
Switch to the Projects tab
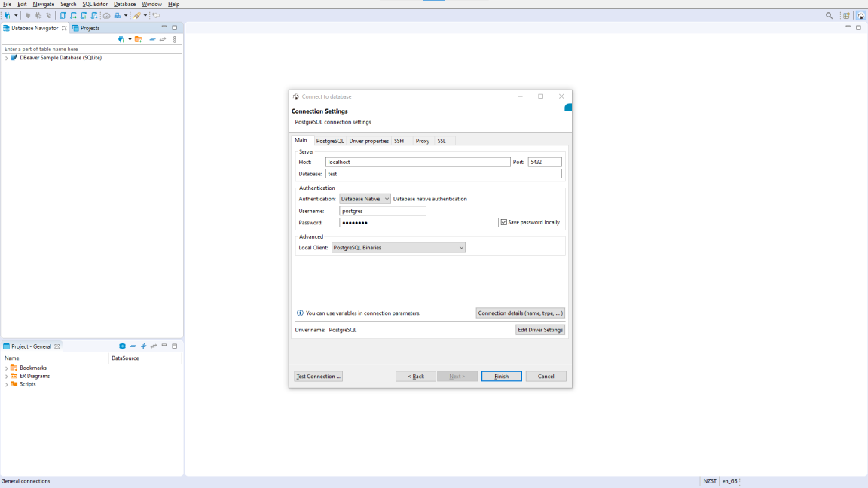(87, 28)
